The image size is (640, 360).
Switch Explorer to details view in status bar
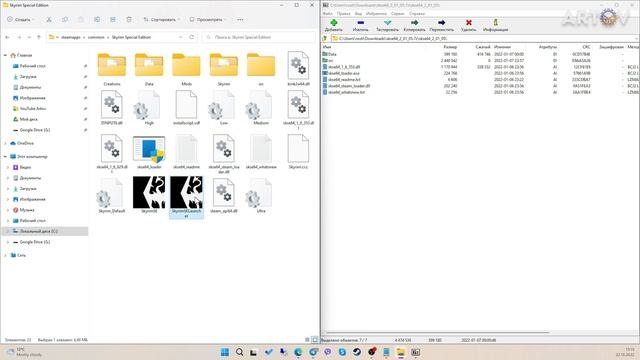pos(307,340)
